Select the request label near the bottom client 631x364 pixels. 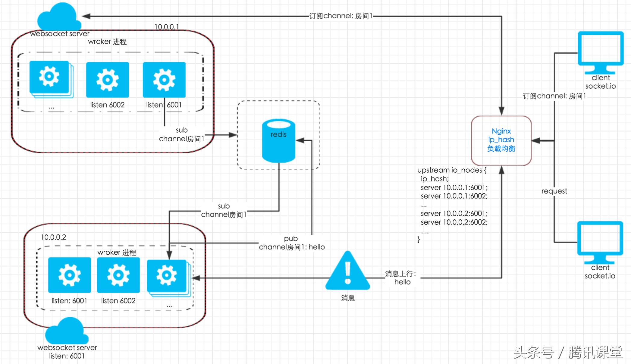pos(554,191)
